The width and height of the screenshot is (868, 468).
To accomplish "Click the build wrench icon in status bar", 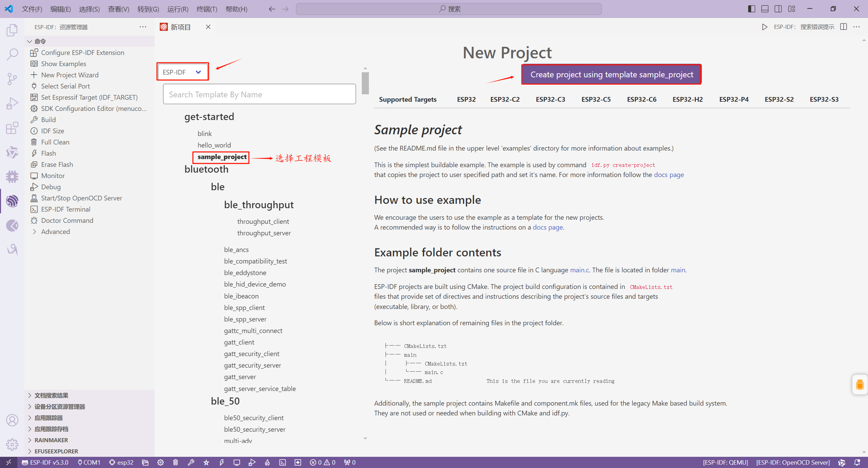I will (191, 462).
